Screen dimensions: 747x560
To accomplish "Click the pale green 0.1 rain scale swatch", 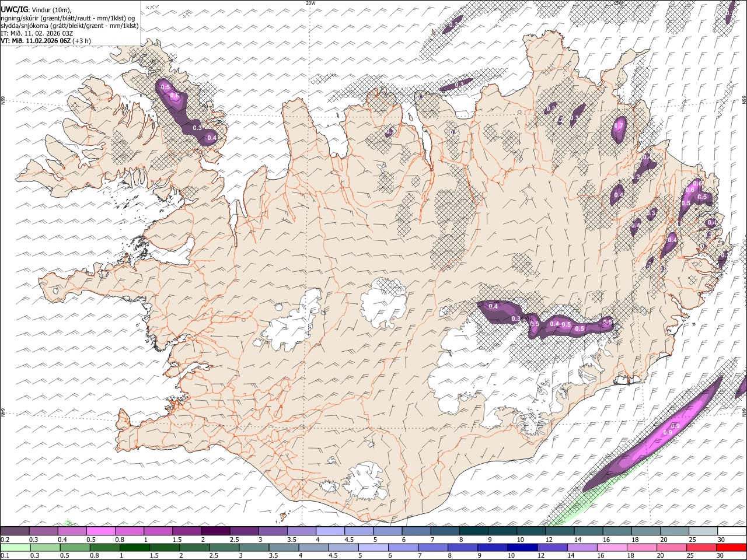I will click(16, 547).
